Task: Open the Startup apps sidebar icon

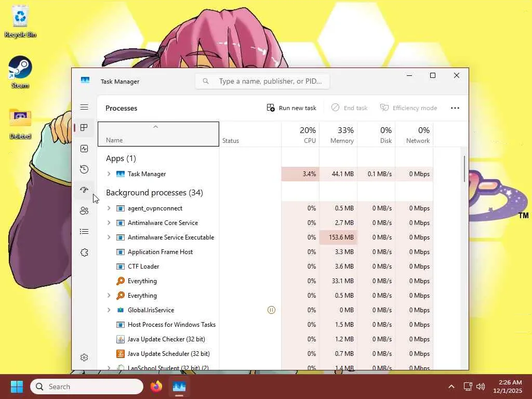Action: coord(84,190)
